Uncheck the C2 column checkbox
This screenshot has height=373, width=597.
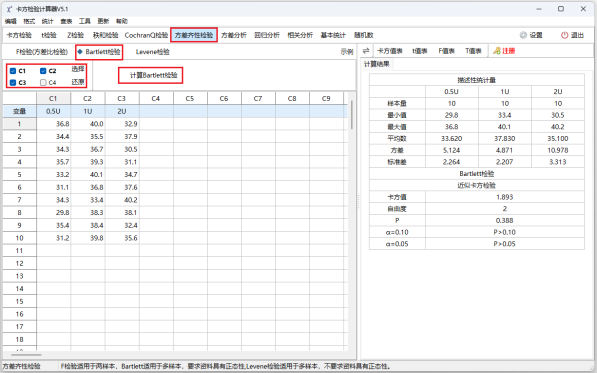(x=43, y=71)
